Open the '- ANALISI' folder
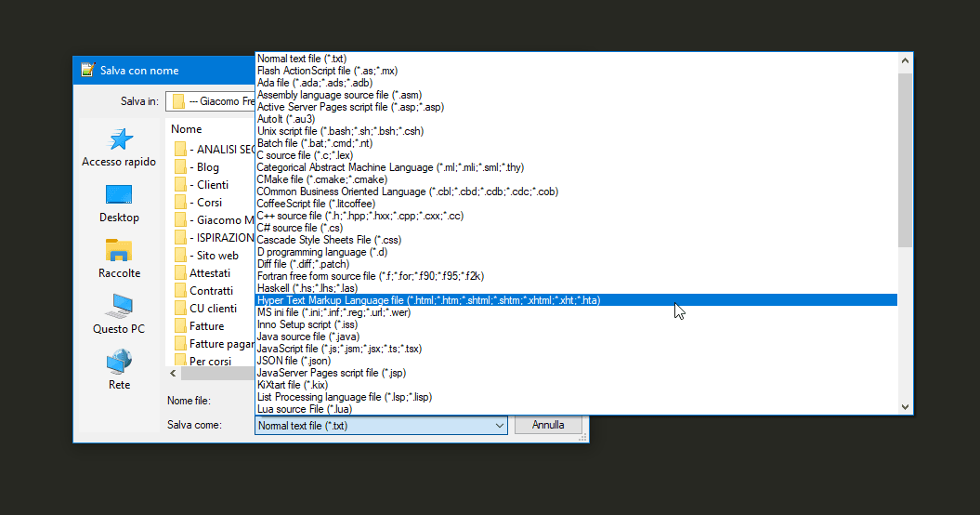 pyautogui.click(x=215, y=149)
